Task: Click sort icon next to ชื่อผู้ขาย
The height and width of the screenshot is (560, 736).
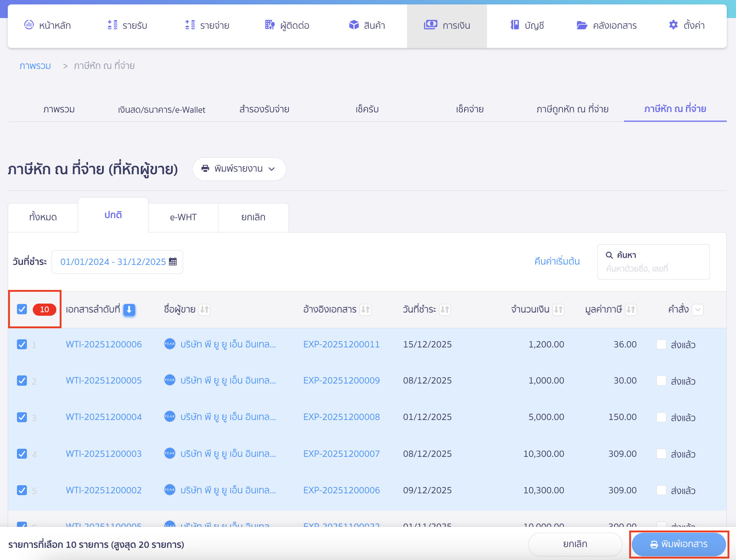Action: pos(204,309)
